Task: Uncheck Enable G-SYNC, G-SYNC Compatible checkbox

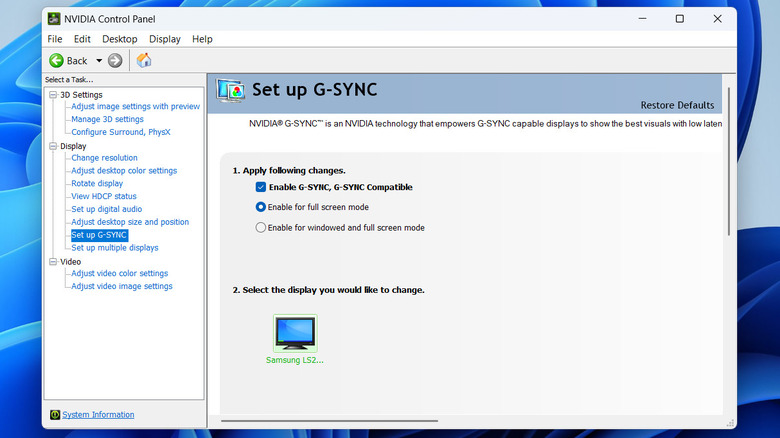Action: coord(261,187)
